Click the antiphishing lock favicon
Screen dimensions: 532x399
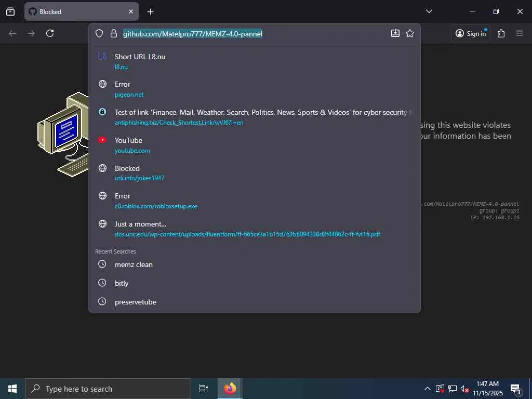102,112
